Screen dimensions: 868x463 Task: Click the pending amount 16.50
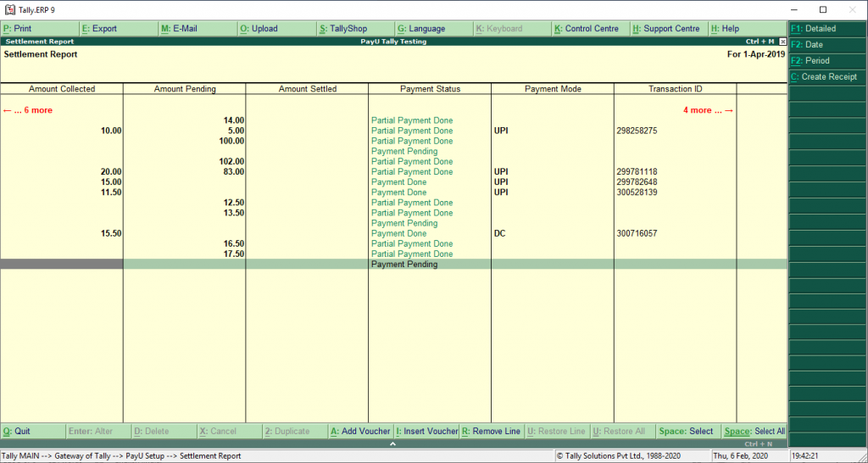tap(234, 243)
